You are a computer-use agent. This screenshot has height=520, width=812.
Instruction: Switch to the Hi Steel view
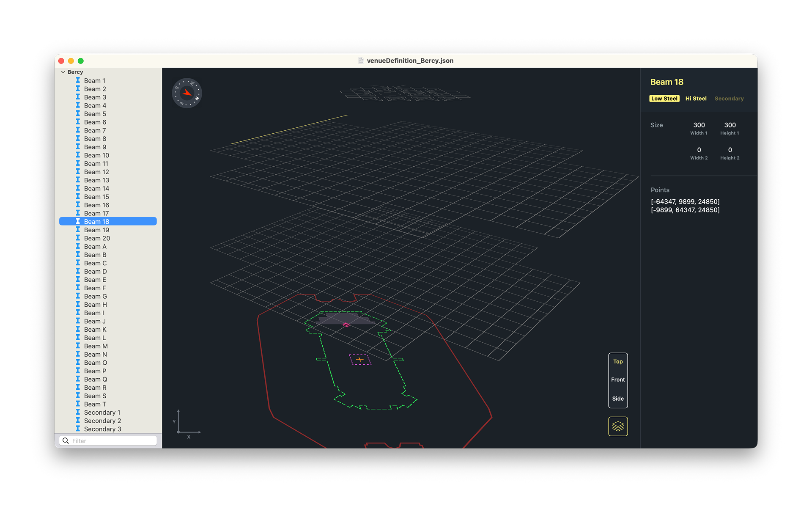pyautogui.click(x=696, y=98)
